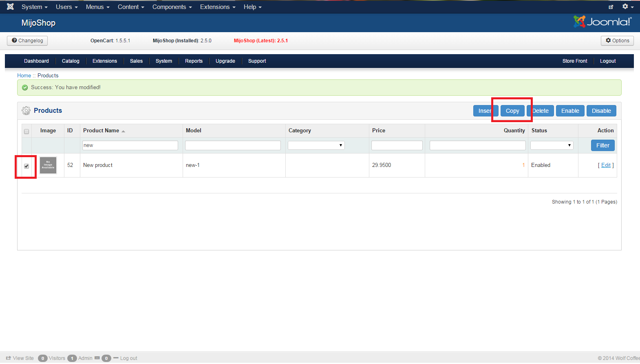Toggle the select-all products checkbox

tap(26, 132)
